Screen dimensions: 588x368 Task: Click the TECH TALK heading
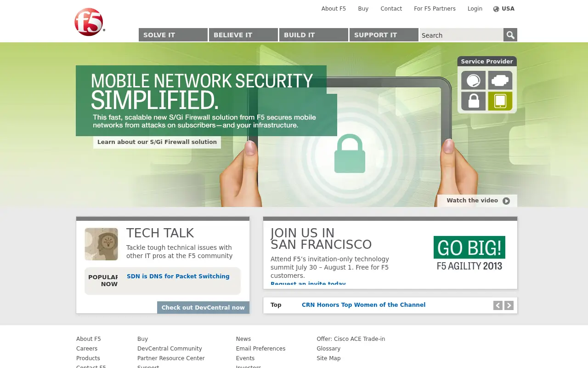tap(160, 233)
